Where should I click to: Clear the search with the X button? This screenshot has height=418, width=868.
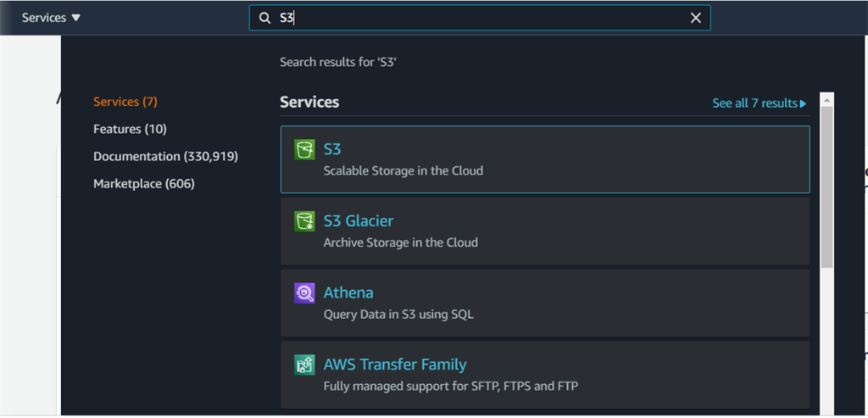[696, 19]
